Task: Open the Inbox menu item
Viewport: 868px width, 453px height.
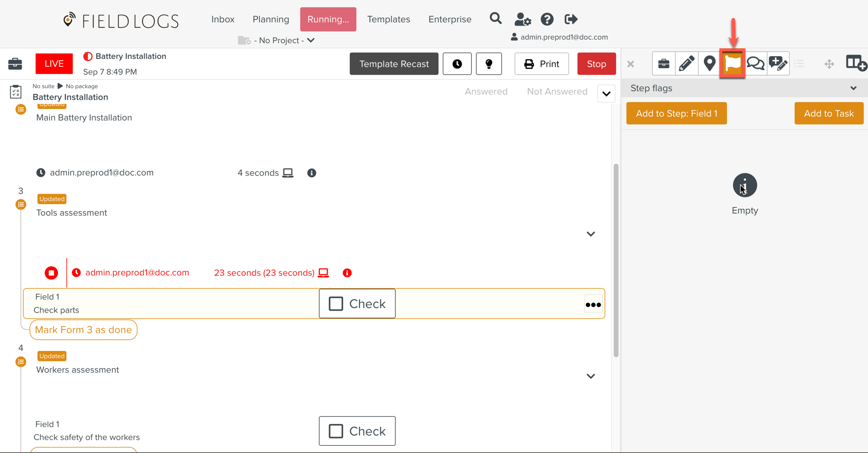Action: coord(223,19)
